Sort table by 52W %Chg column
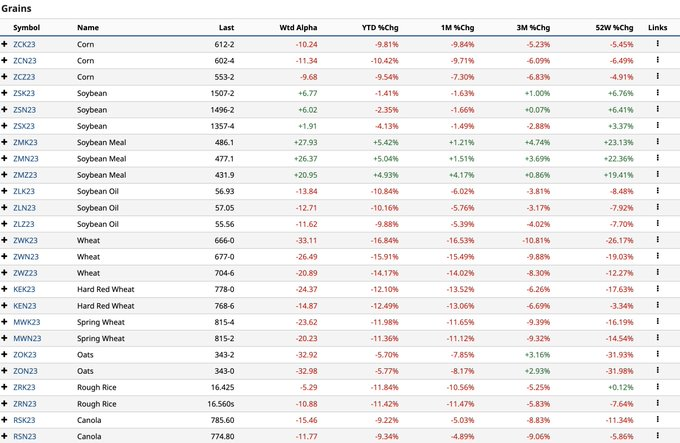Screen dimensions: 680x443 (x=614, y=27)
